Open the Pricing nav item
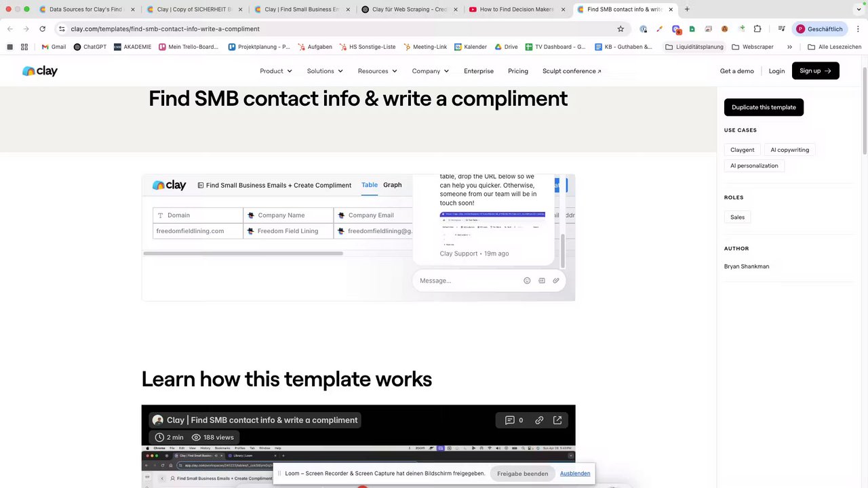This screenshot has width=868, height=488. click(x=518, y=71)
